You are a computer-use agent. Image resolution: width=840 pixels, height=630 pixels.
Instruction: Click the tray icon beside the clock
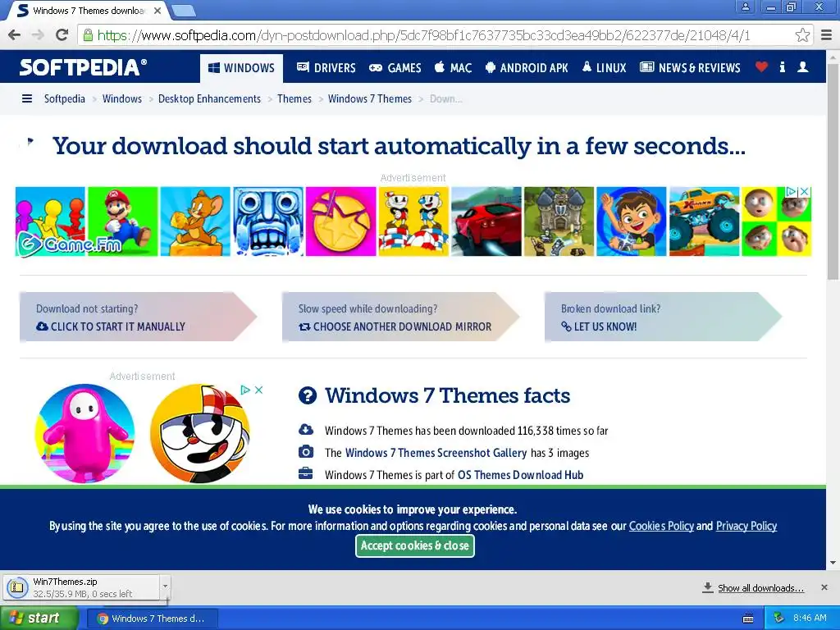778,618
